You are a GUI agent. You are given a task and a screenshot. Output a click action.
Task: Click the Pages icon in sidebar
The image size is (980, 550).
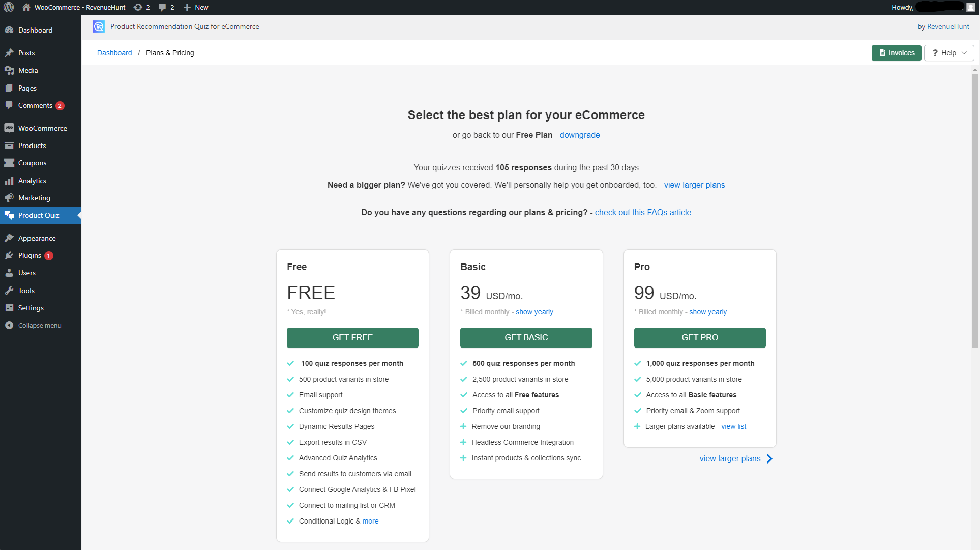point(9,88)
